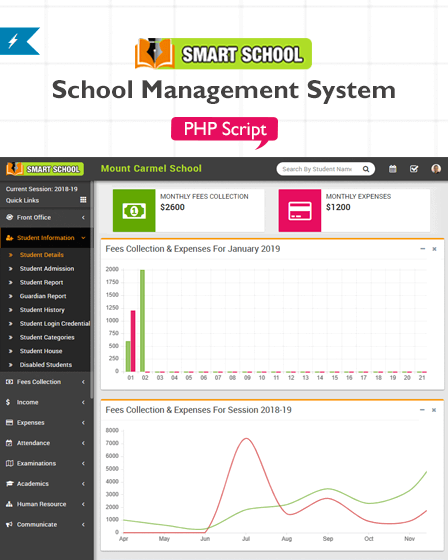Image resolution: width=448 pixels, height=560 pixels.
Task: Open the task checklist icon in header
Action: pyautogui.click(x=414, y=169)
